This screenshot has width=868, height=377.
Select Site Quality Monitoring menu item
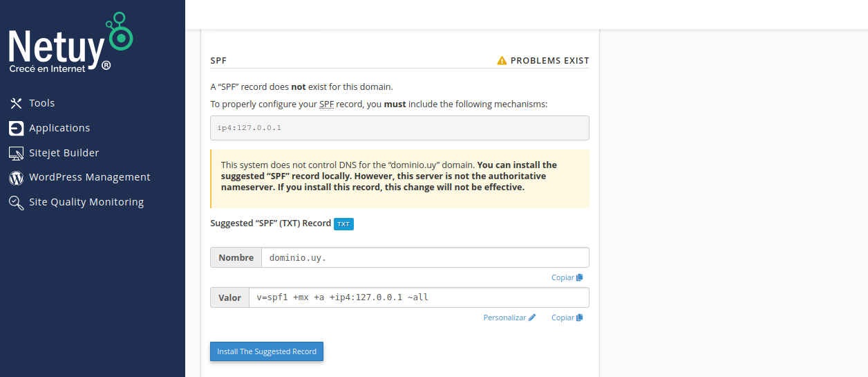[x=86, y=202]
